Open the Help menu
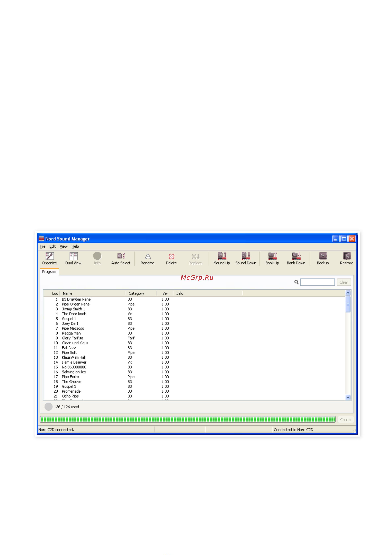Image resolution: width=392 pixels, height=555 pixels. tap(75, 246)
